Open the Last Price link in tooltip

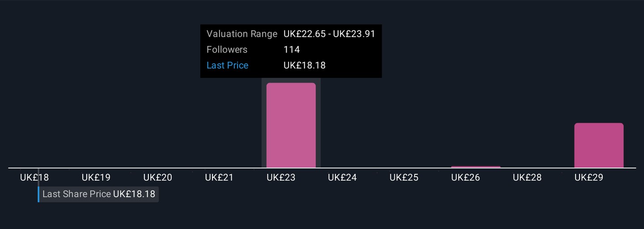[x=227, y=65]
